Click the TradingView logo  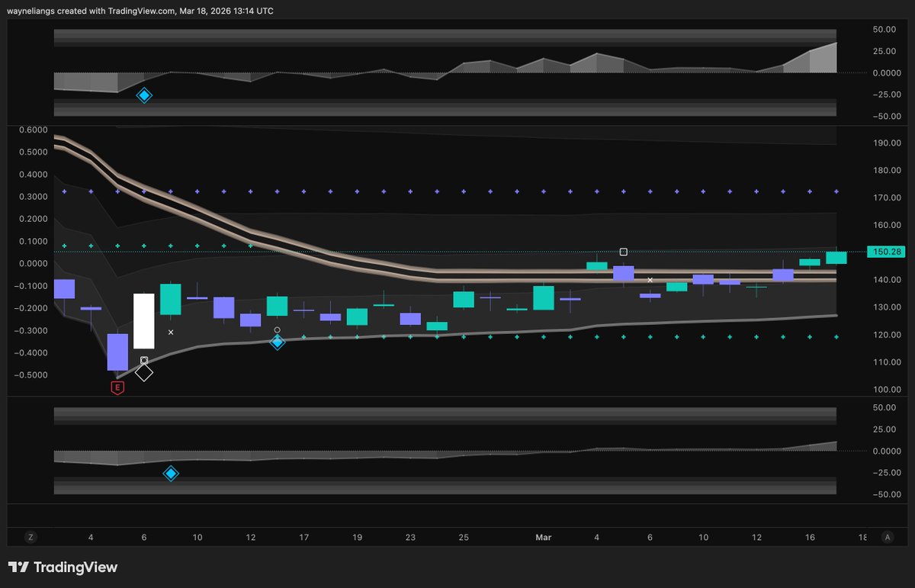pos(63,567)
